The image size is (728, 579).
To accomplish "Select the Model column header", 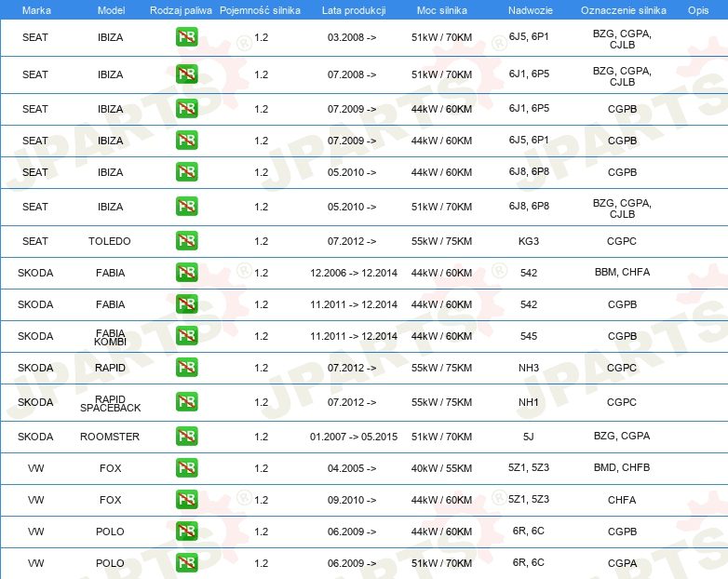I will pos(111,10).
